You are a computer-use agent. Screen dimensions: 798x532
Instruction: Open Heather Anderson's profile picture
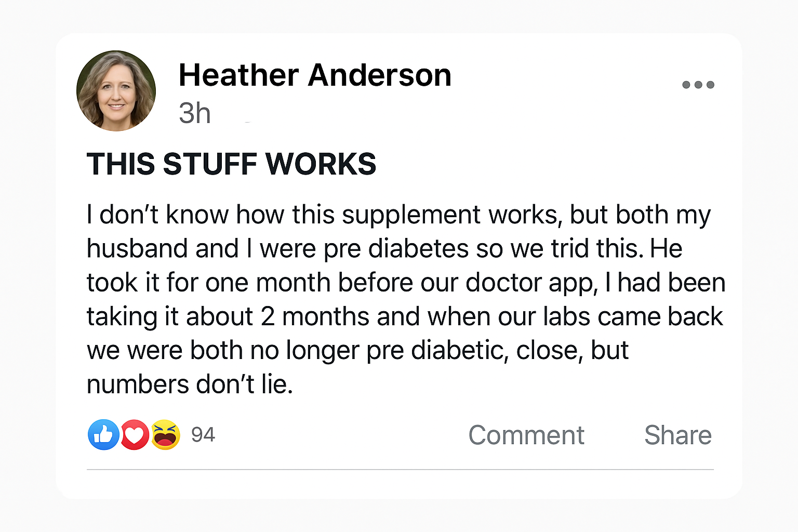(x=116, y=90)
